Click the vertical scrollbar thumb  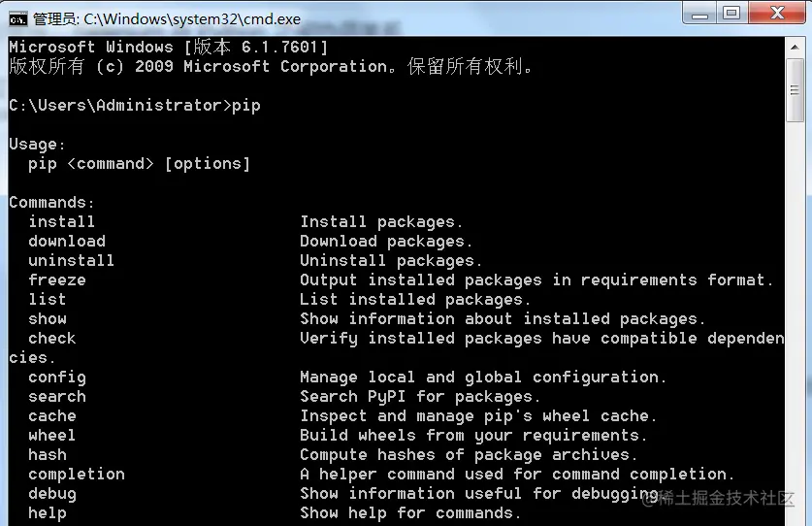click(795, 90)
